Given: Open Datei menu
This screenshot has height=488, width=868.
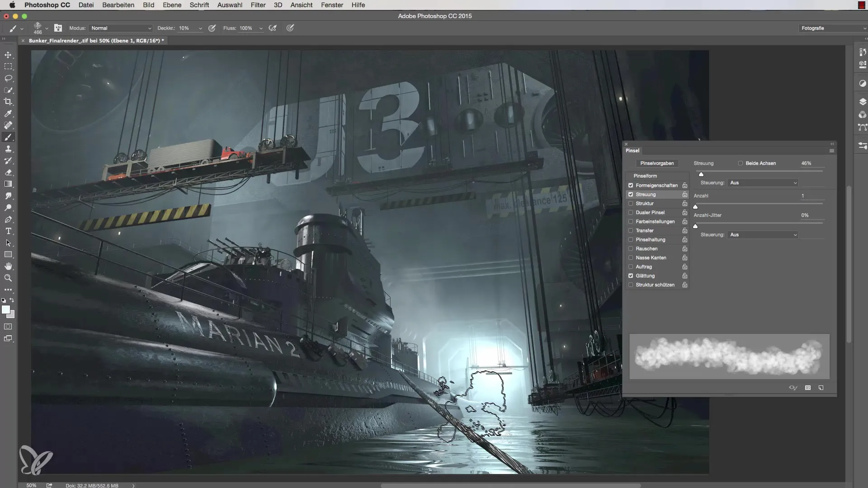Looking at the screenshot, I should click(86, 5).
